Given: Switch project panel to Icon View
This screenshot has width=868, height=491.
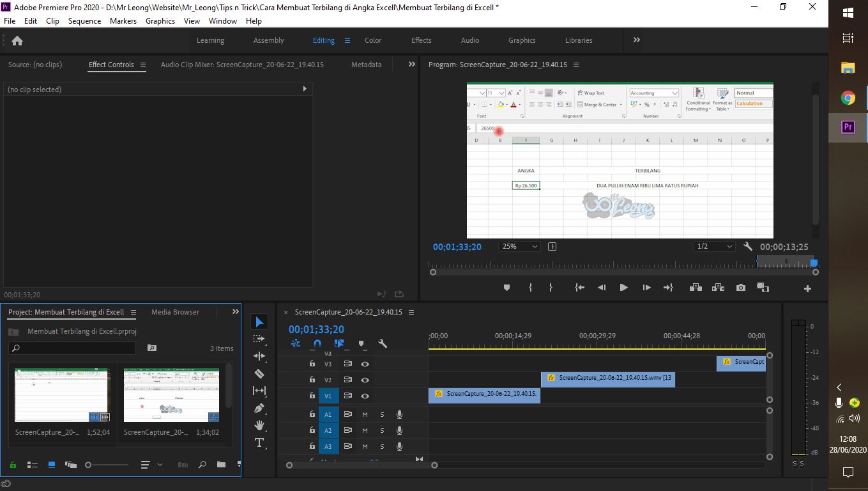Looking at the screenshot, I should (52, 465).
